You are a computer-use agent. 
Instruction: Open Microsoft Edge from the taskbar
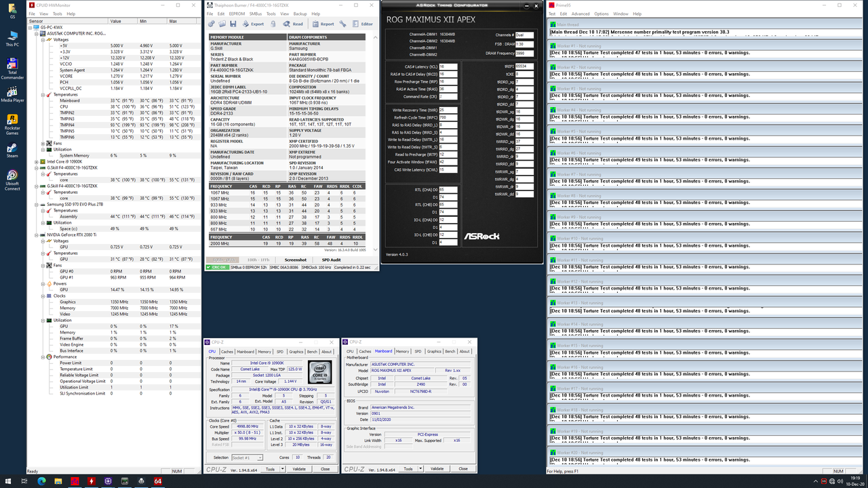[42, 481]
